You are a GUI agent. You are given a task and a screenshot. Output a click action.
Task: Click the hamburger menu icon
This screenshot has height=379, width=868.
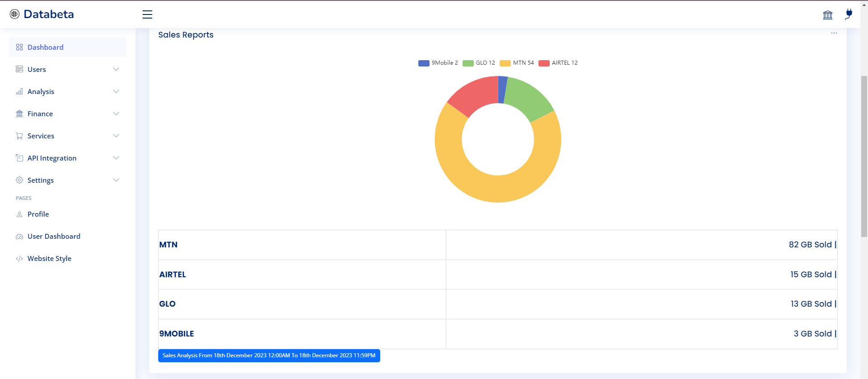point(147,14)
